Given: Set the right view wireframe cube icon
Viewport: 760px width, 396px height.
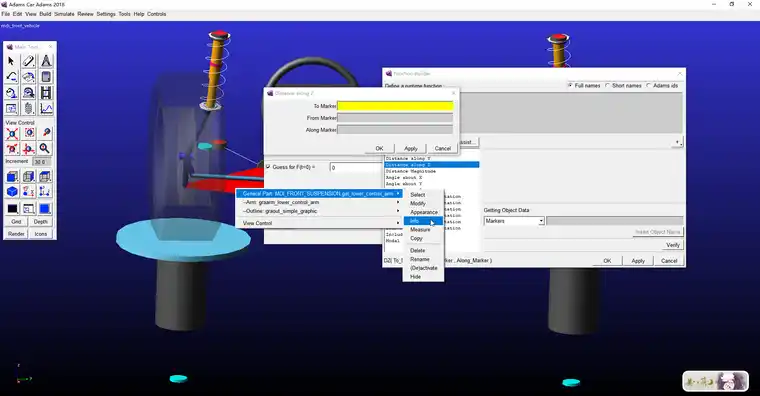Looking at the screenshot, I should click(x=29, y=176).
